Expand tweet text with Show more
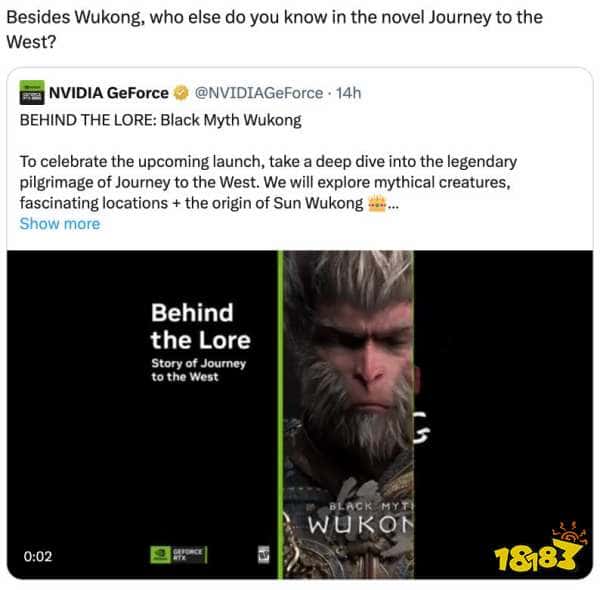600x590 pixels. tap(60, 224)
